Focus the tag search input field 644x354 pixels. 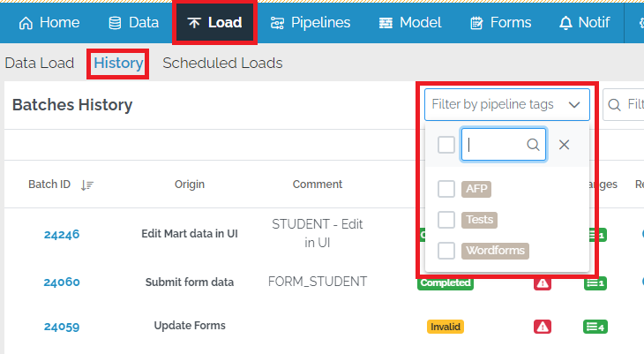click(496, 145)
